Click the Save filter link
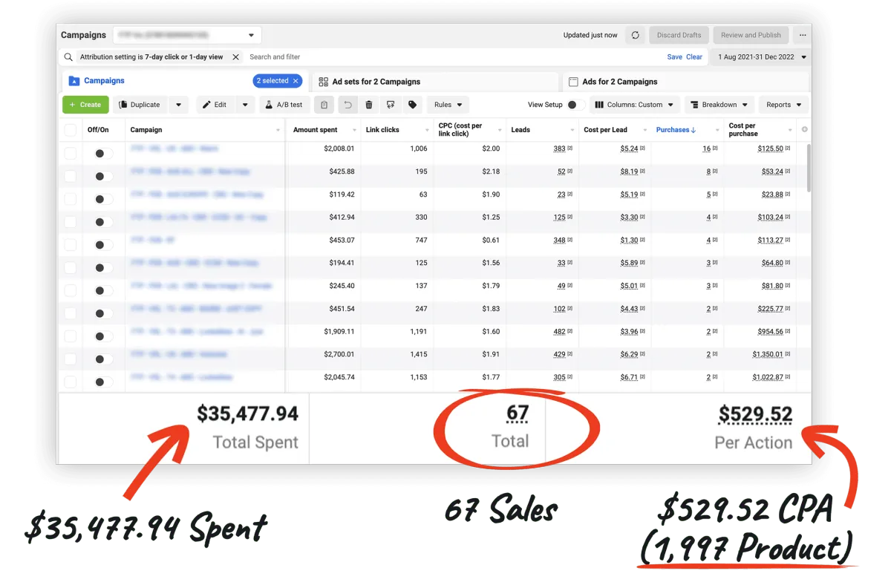Image resolution: width=891 pixels, height=588 pixels. [674, 57]
